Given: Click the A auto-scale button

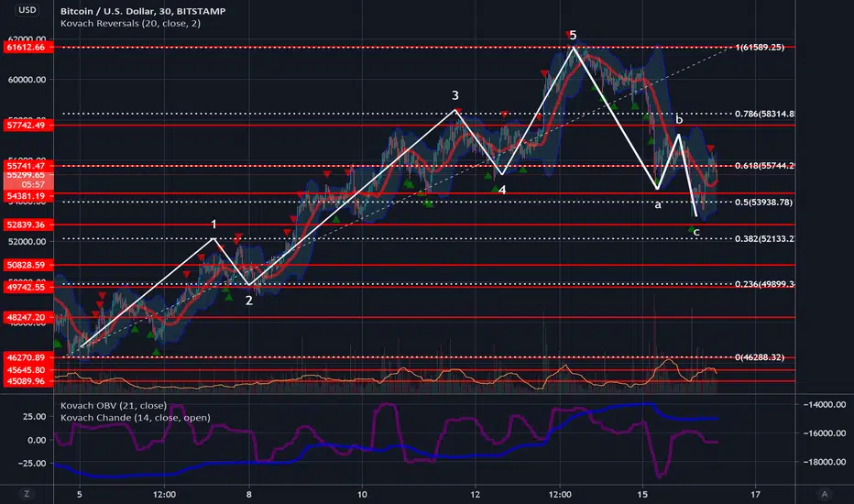Looking at the screenshot, I should click(824, 494).
